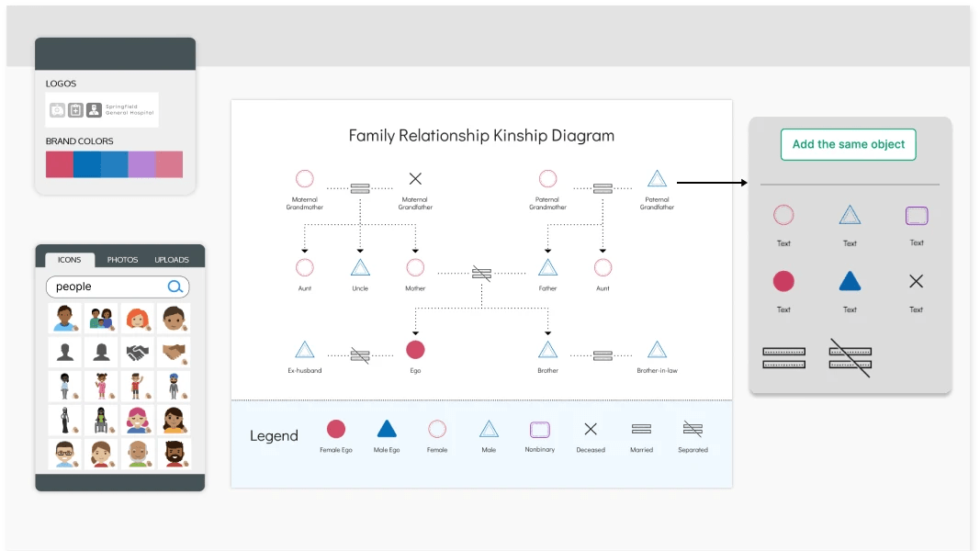Select the Separated slashed-bar symbol
The width and height of the screenshot is (980, 551).
(850, 356)
